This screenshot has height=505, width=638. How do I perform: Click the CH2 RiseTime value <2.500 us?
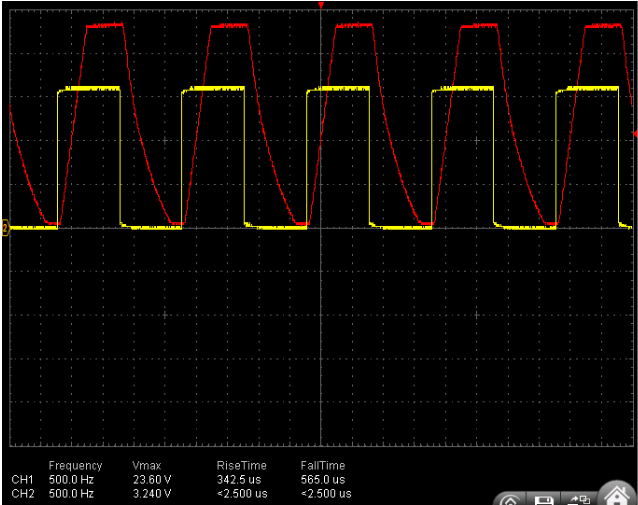242,494
